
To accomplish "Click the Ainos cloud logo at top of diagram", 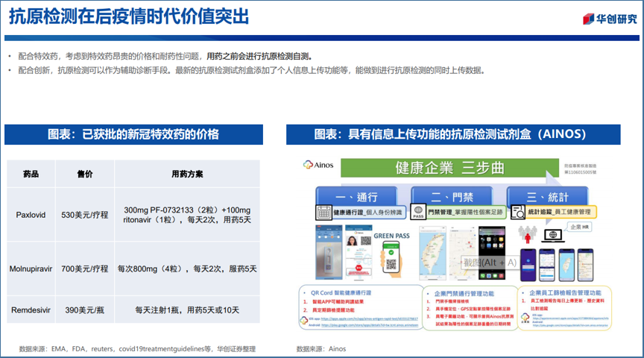I will click(318, 165).
